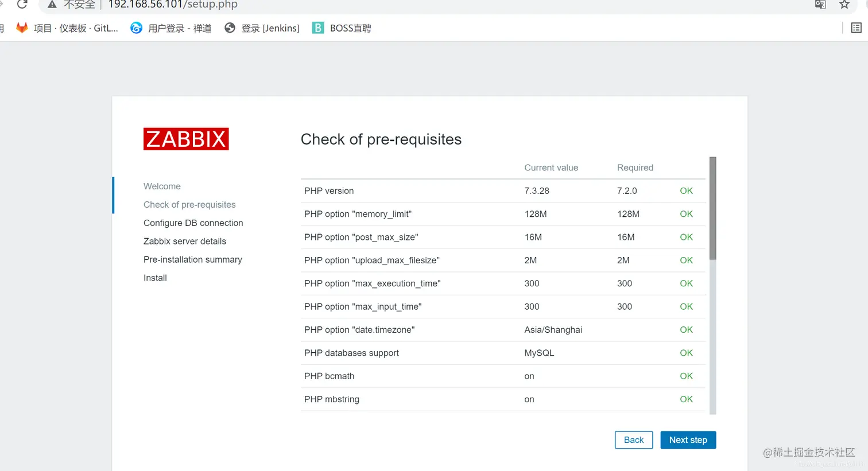Click the Current value column header
The width and height of the screenshot is (868, 471).
(551, 168)
